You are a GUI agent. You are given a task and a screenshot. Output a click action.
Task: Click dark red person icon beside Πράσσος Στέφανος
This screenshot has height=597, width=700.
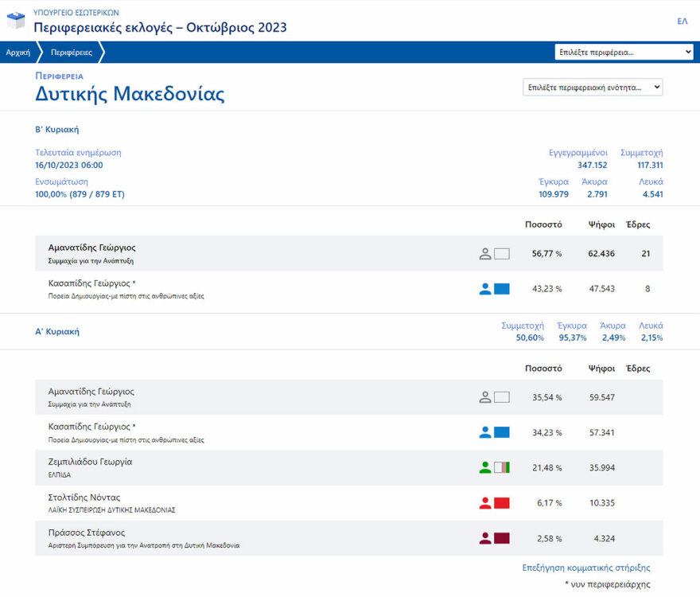coord(485,538)
